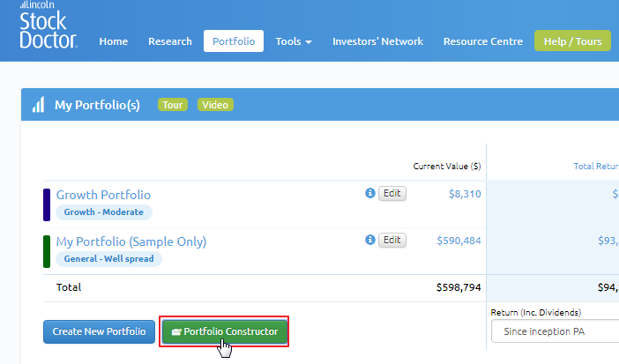
Task: Open the Resource Centre
Action: [483, 41]
